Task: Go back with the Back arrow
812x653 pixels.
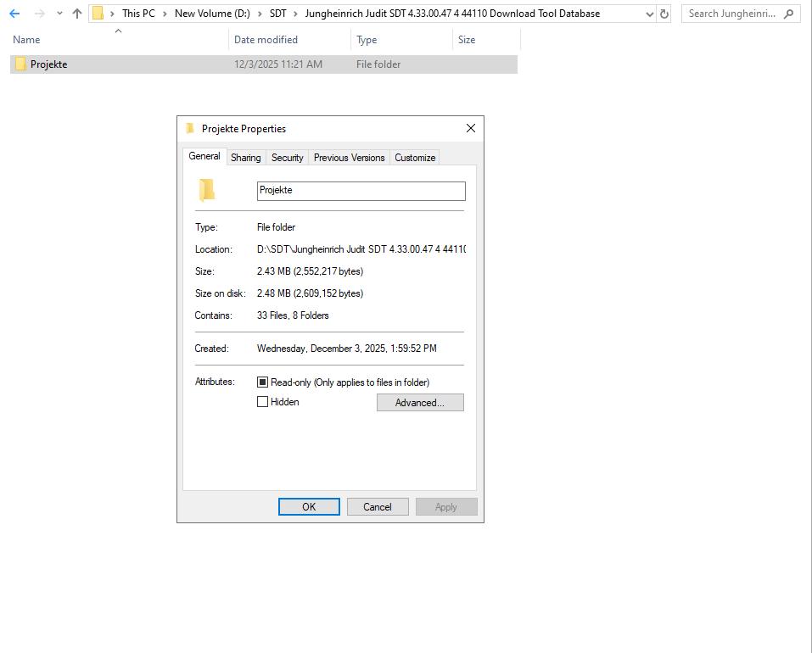Action: pyautogui.click(x=14, y=14)
